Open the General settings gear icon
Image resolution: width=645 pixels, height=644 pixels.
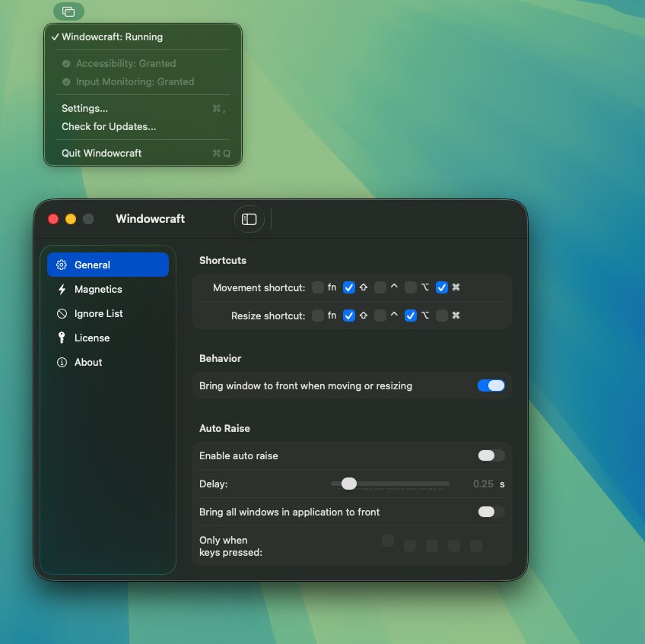62,265
